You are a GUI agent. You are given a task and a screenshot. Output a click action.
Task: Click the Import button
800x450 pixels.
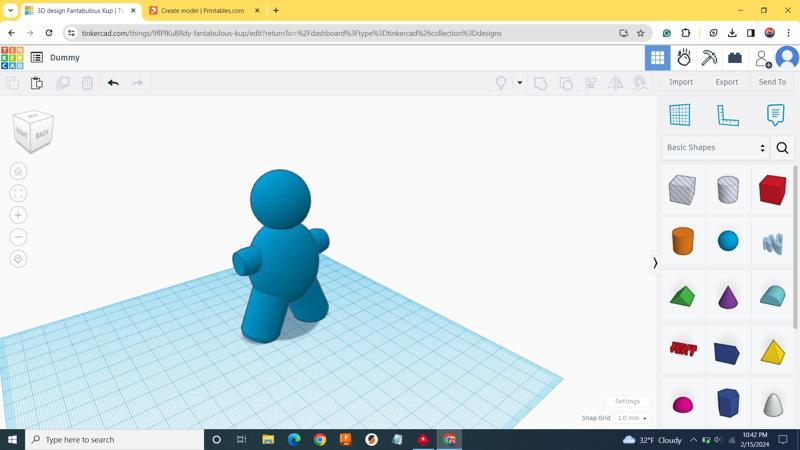click(681, 82)
